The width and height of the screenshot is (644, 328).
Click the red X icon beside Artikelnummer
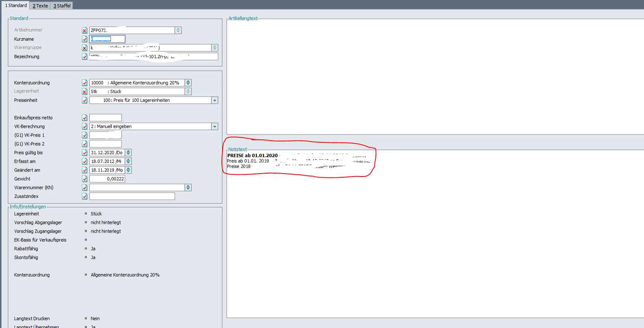[85, 30]
